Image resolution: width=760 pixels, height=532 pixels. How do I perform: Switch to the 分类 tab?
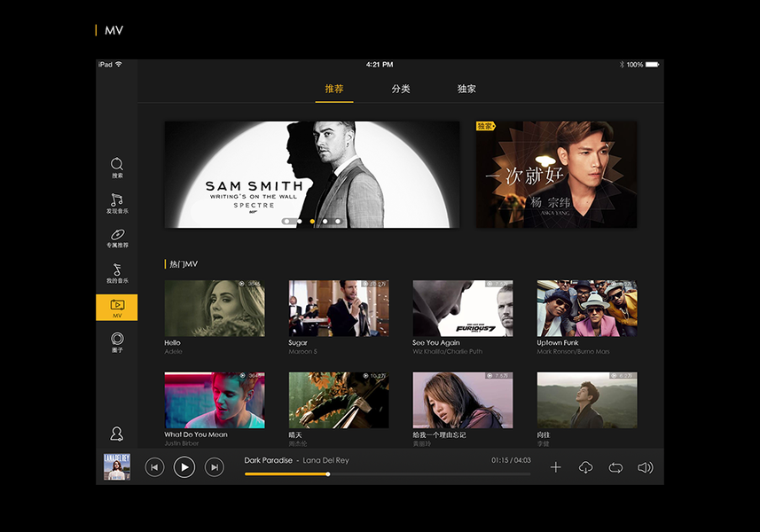tap(401, 90)
